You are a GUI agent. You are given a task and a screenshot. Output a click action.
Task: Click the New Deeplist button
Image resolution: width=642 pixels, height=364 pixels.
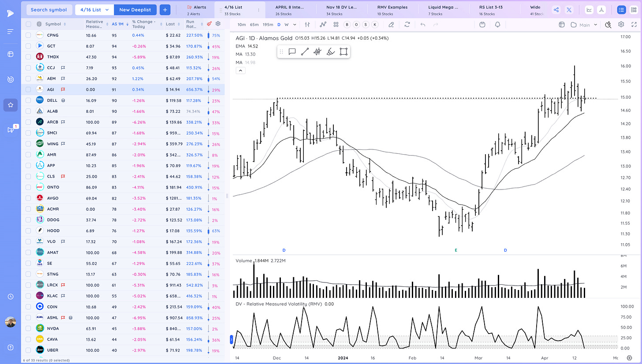pos(135,10)
